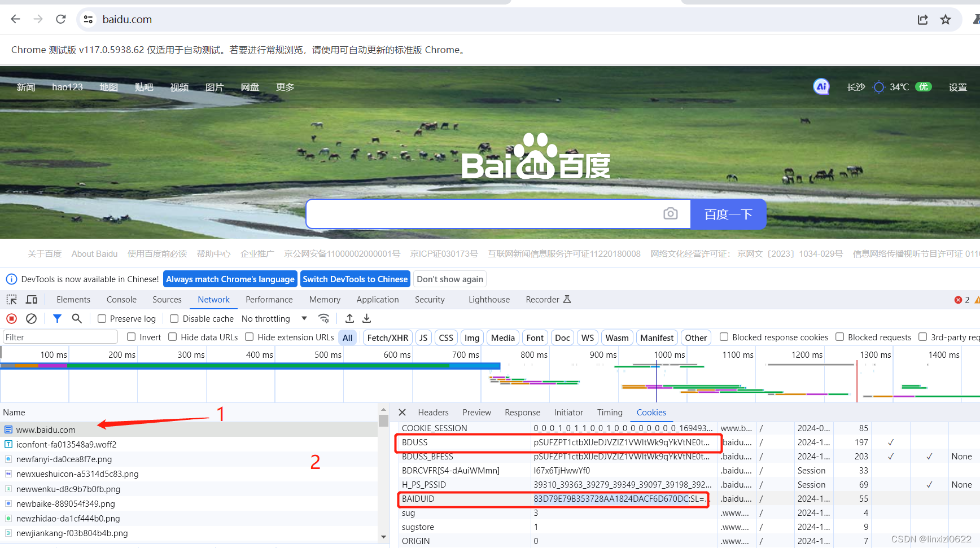This screenshot has height=548, width=980.
Task: Click Switch DevTools to Chinese button
Action: [x=355, y=279]
